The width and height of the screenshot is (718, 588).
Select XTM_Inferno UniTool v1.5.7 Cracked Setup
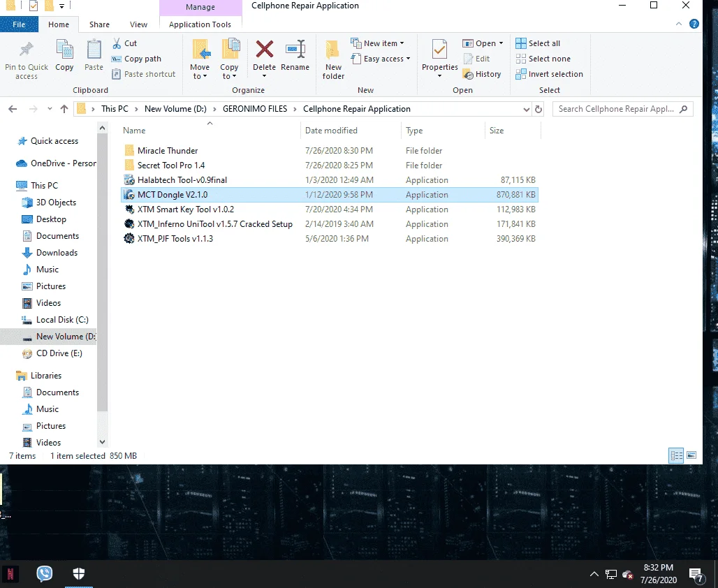[x=214, y=224]
